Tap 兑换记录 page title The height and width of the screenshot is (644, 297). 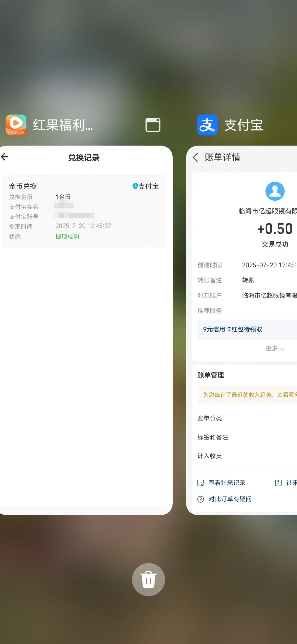(84, 158)
